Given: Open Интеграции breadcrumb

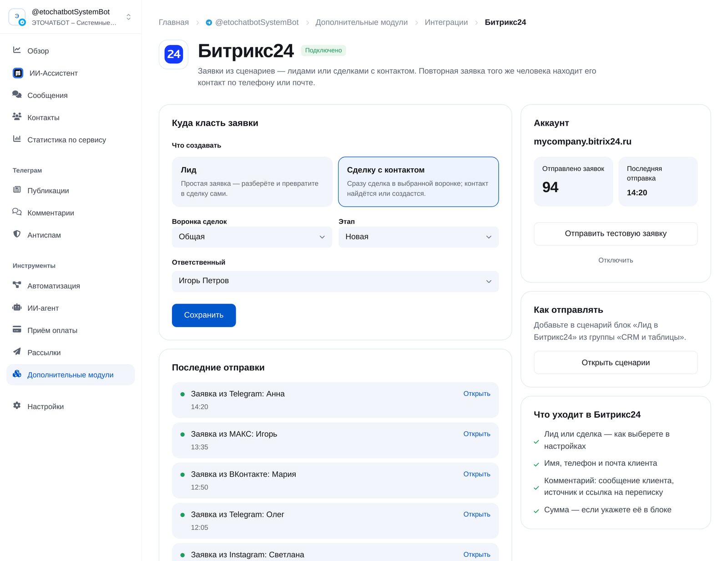Looking at the screenshot, I should [x=446, y=22].
